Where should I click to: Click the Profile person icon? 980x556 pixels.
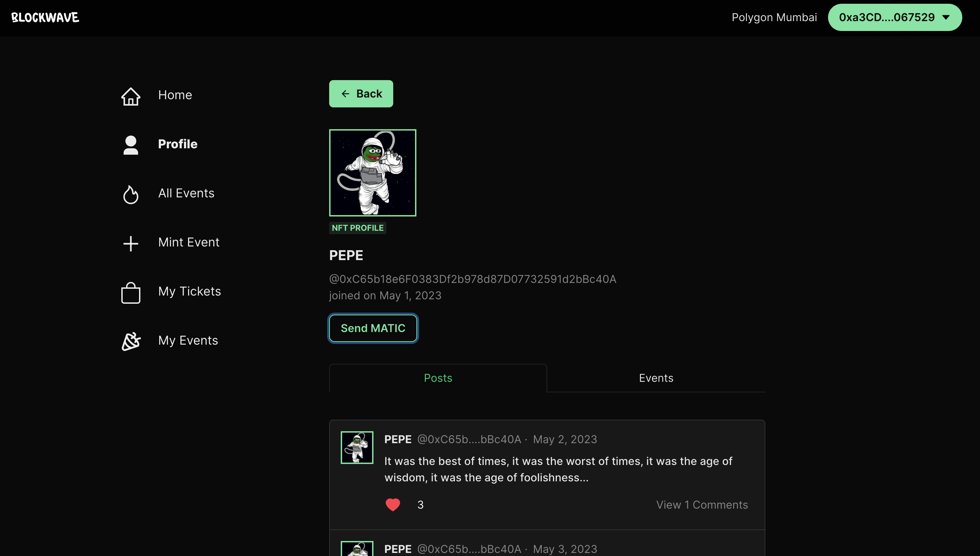pyautogui.click(x=131, y=145)
